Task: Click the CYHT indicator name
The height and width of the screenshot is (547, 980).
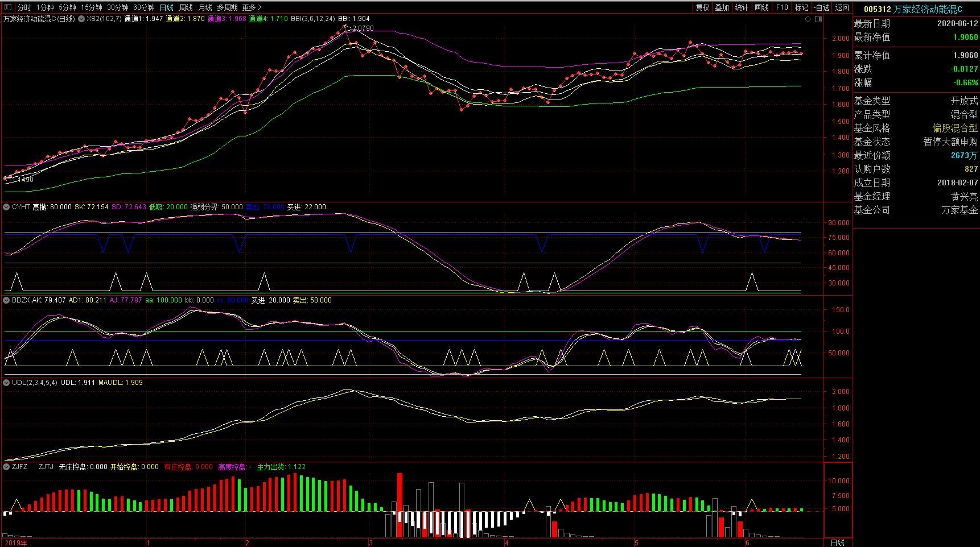Action: [x=21, y=207]
